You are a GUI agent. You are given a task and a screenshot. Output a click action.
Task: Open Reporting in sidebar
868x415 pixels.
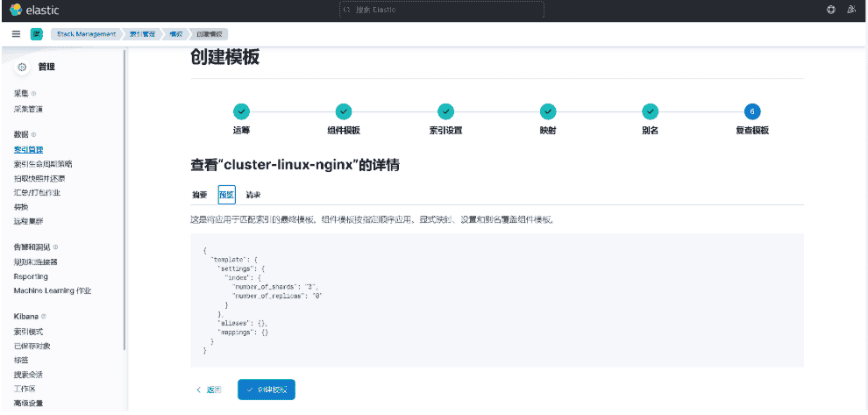tap(31, 276)
